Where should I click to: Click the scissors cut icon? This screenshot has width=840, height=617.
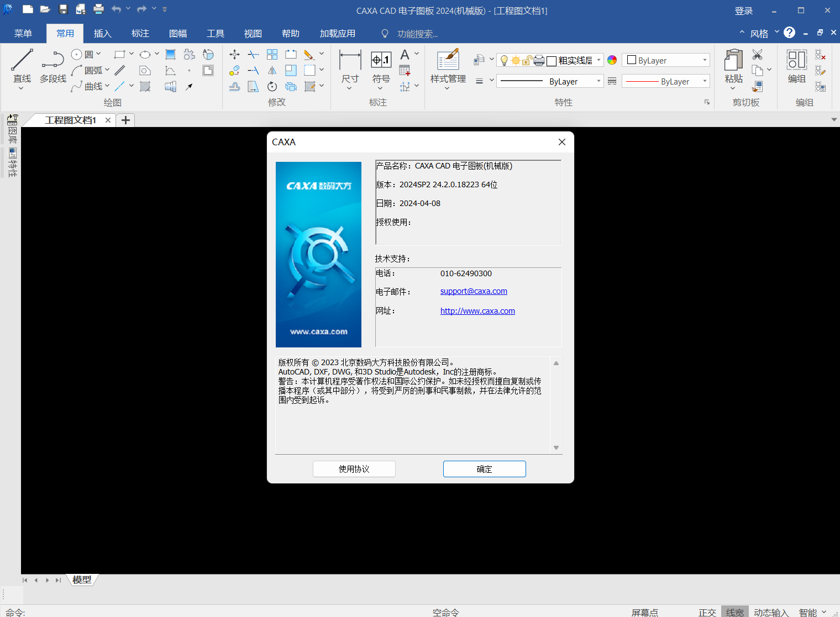pyautogui.click(x=757, y=55)
